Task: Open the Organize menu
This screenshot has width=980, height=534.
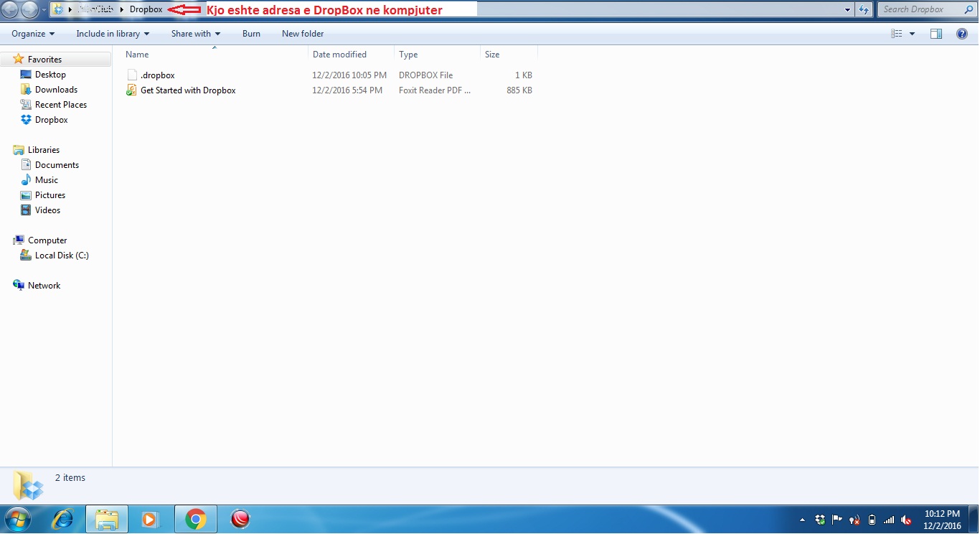Action: pos(33,34)
